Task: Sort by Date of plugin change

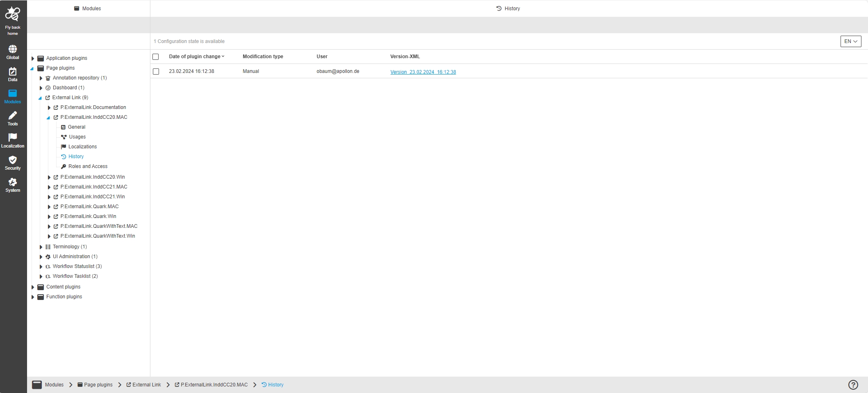Action: [x=197, y=57]
